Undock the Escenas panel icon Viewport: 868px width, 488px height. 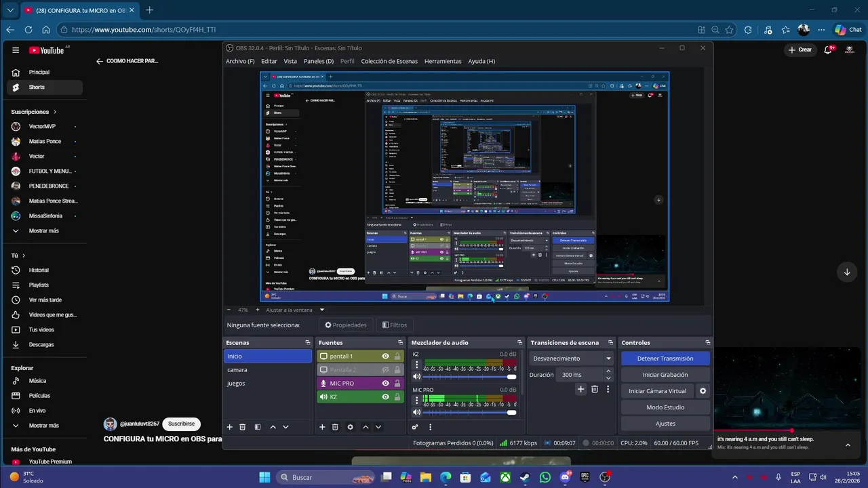(308, 343)
